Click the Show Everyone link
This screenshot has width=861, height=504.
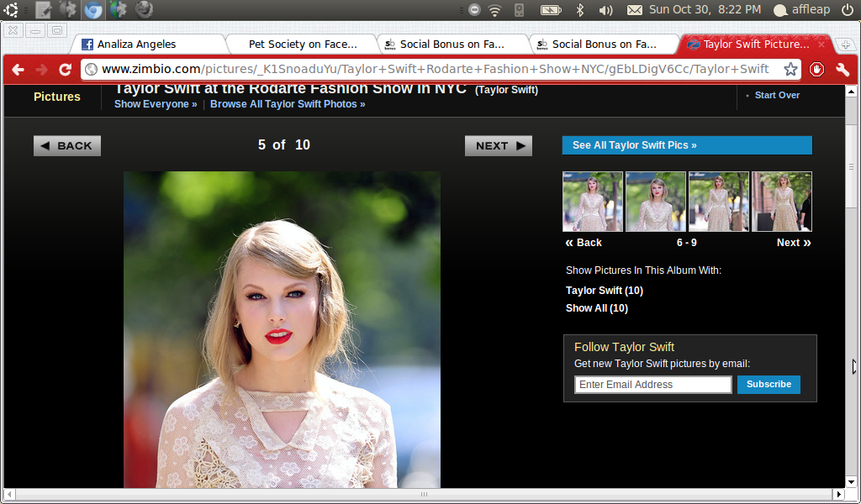156,104
